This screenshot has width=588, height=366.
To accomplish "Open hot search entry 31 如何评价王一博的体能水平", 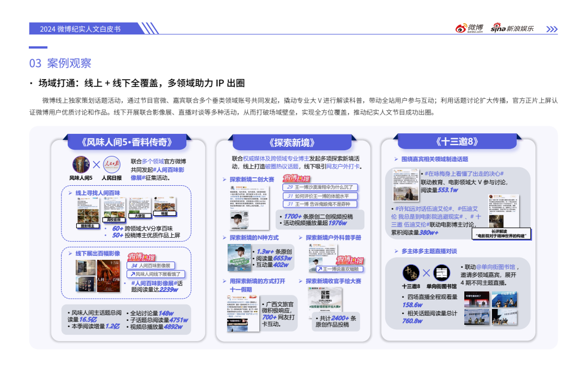I will tap(320, 196).
